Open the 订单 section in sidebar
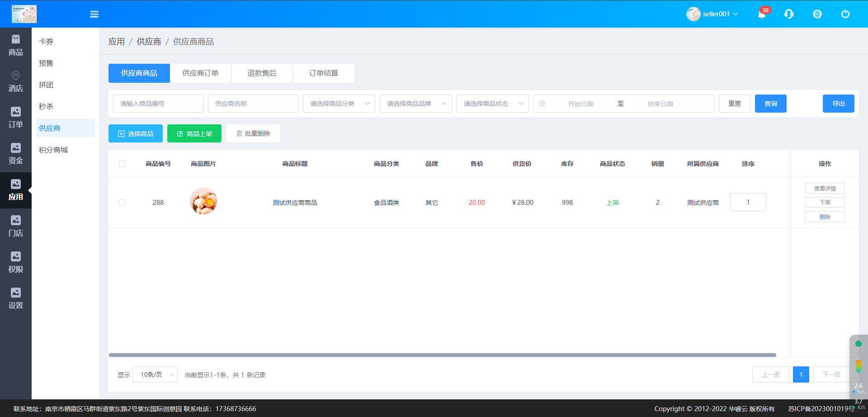 [x=16, y=118]
